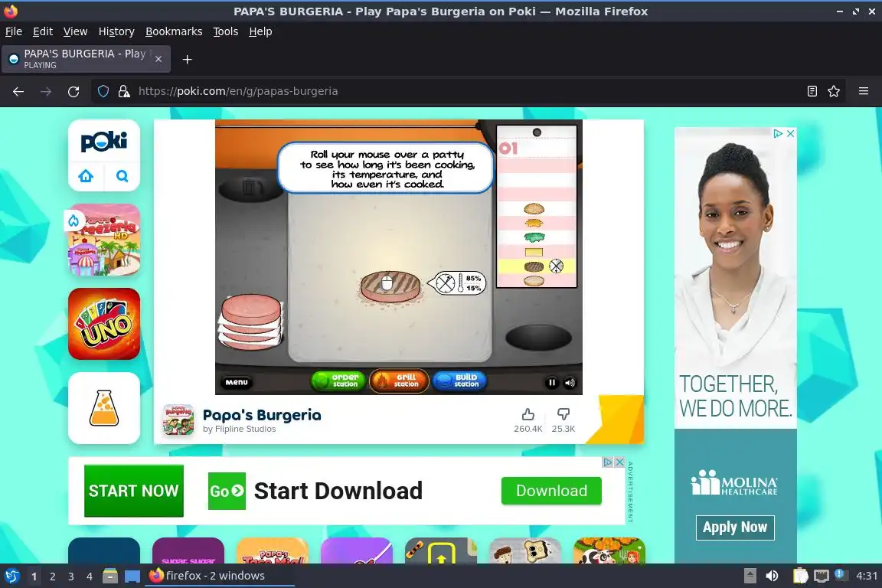Select the PAPA'S BURGERIA browser tab
882x588 pixels.
84,59
